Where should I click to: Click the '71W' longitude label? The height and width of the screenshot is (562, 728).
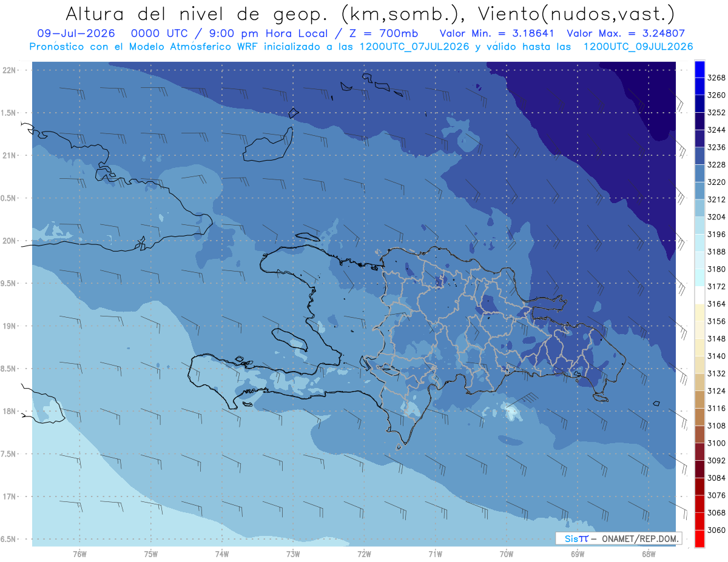tap(435, 554)
